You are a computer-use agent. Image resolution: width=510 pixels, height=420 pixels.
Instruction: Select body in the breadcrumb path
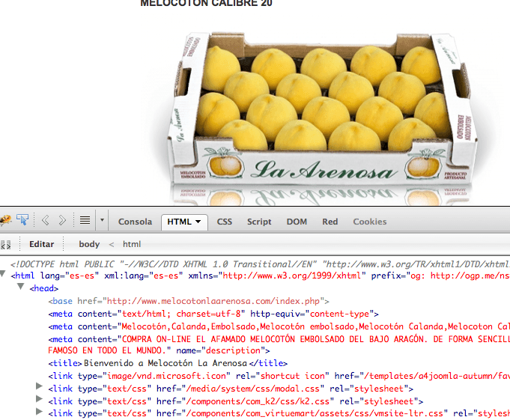(89, 244)
